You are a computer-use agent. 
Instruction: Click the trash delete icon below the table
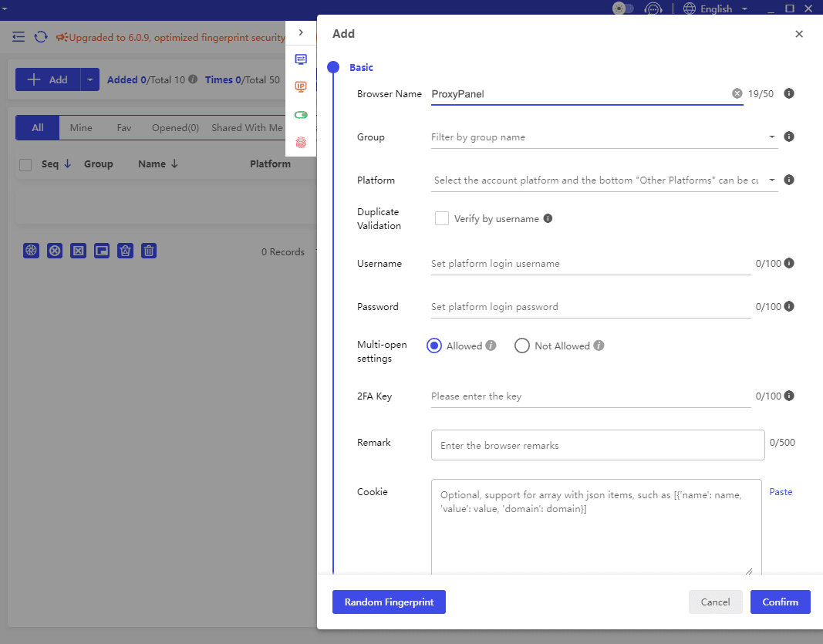point(150,251)
